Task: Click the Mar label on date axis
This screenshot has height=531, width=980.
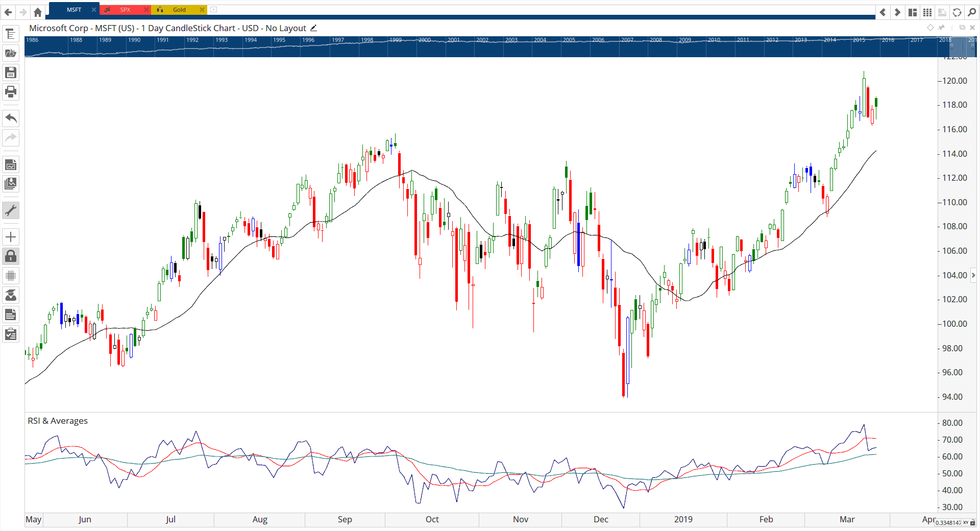Action: pyautogui.click(x=847, y=519)
